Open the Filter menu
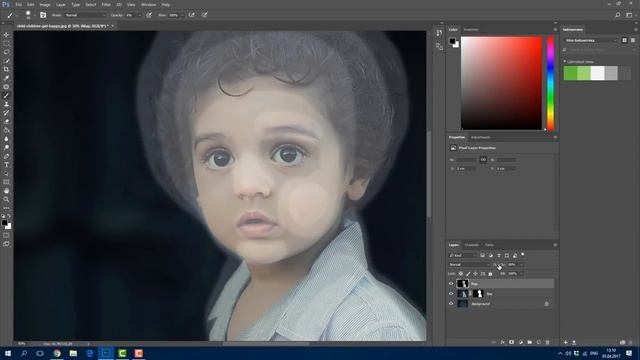Image resolution: width=640 pixels, height=360 pixels. pyautogui.click(x=106, y=4)
